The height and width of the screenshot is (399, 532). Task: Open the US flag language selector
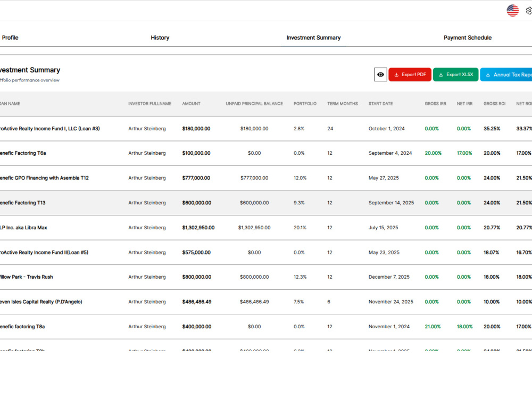tap(512, 11)
